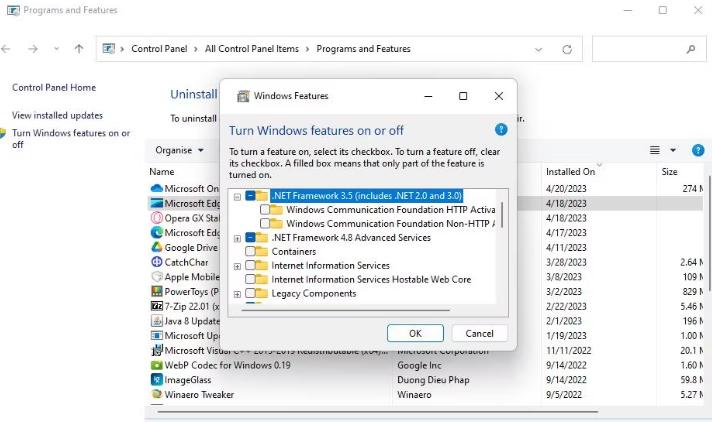Image resolution: width=712 pixels, height=422 pixels.
Task: Check Internet Information Services Hostable Web Core
Action: pyautogui.click(x=250, y=279)
